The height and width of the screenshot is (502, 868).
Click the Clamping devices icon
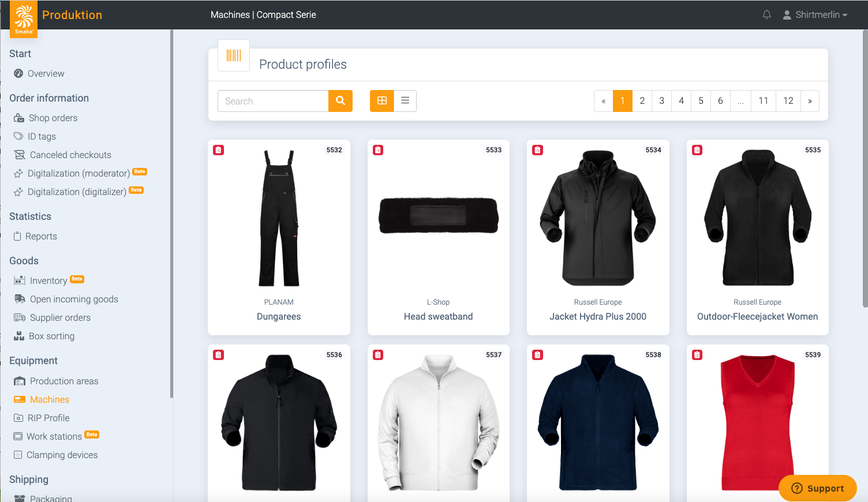[x=18, y=455]
